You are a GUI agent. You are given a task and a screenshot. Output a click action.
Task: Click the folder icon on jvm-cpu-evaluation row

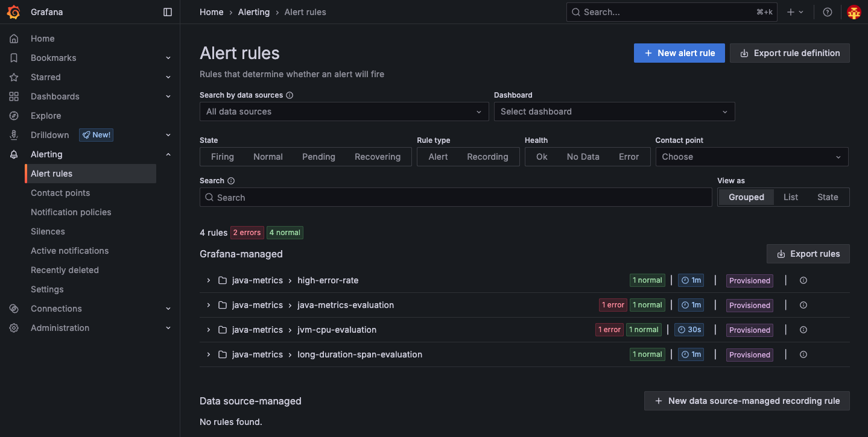pyautogui.click(x=223, y=330)
